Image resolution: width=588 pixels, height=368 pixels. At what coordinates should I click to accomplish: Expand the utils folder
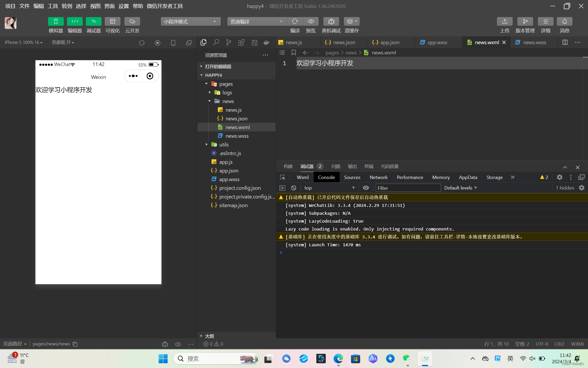coord(224,145)
